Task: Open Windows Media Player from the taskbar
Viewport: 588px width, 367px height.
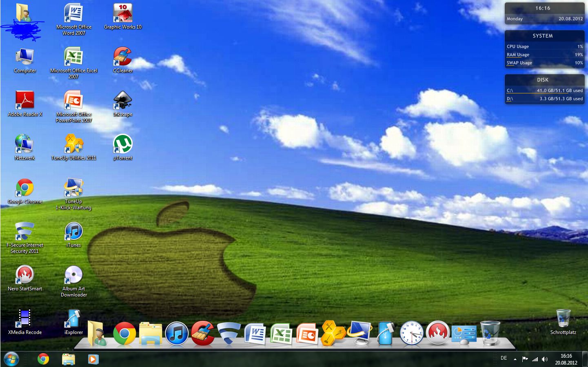Action: [93, 359]
